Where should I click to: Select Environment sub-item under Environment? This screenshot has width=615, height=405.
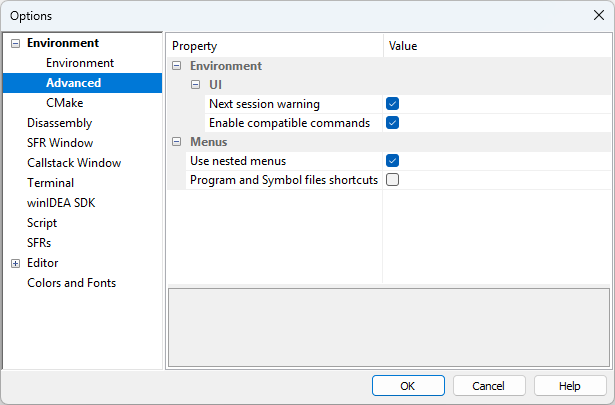(x=80, y=63)
